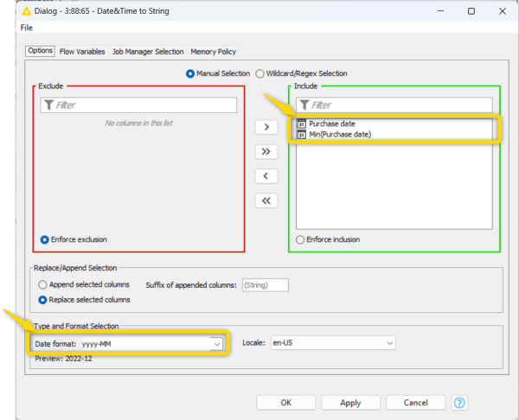Expand the Date format dropdown arrow
Screen dimensions: 519x420
(217, 344)
